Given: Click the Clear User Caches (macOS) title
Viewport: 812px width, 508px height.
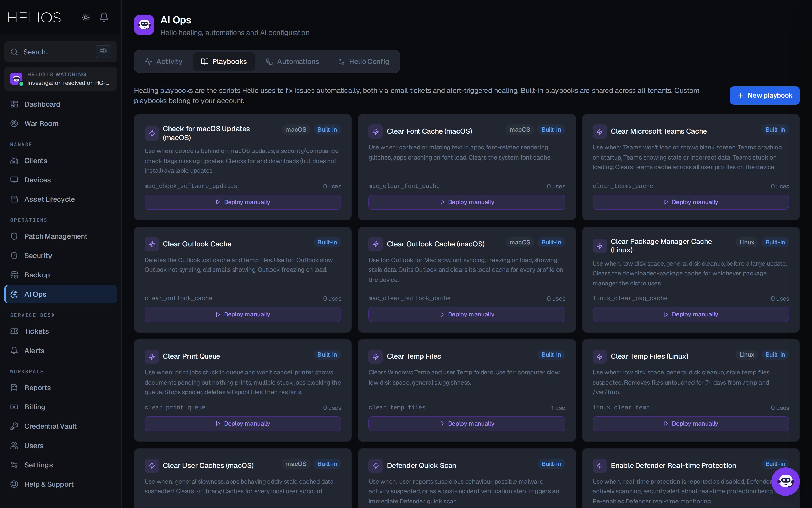Looking at the screenshot, I should coord(208,466).
